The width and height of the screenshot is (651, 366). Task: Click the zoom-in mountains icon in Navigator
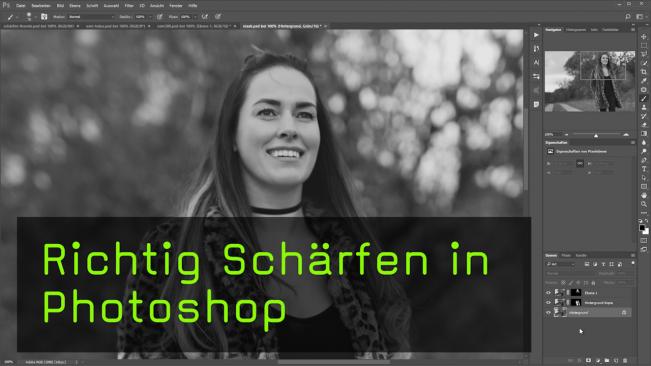pyautogui.click(x=626, y=135)
